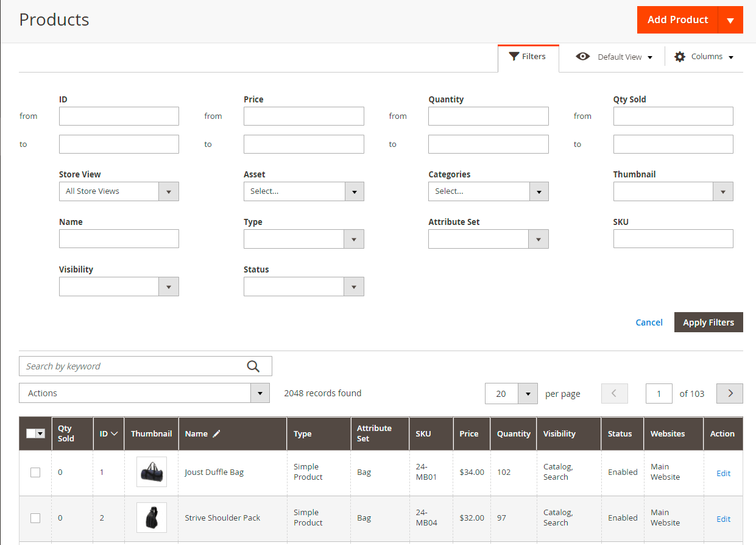Open the Columns menu
Image resolution: width=756 pixels, height=545 pixels.
pyautogui.click(x=704, y=57)
